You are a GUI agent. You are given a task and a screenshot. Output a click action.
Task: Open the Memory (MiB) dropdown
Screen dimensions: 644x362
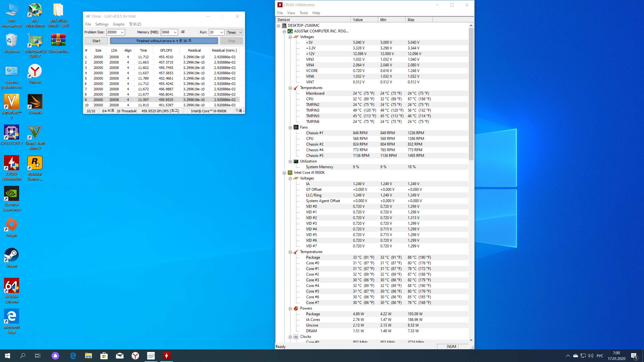tap(175, 32)
